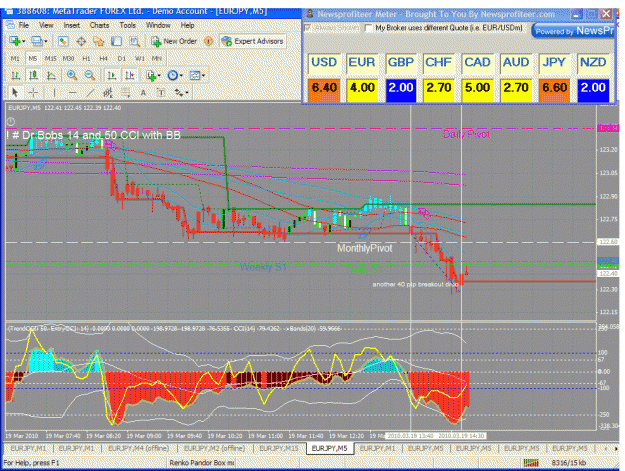The height and width of the screenshot is (471, 625).
Task: Zoom in on the chart
Action: [x=72, y=75]
